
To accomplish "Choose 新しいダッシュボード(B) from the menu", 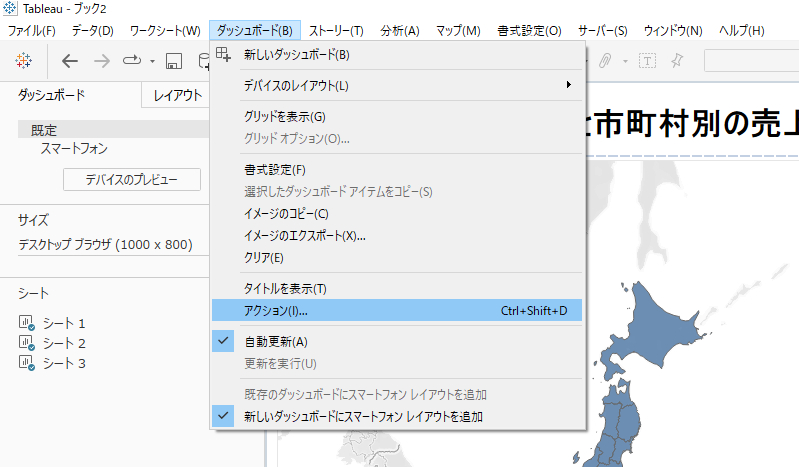I will coord(297,54).
